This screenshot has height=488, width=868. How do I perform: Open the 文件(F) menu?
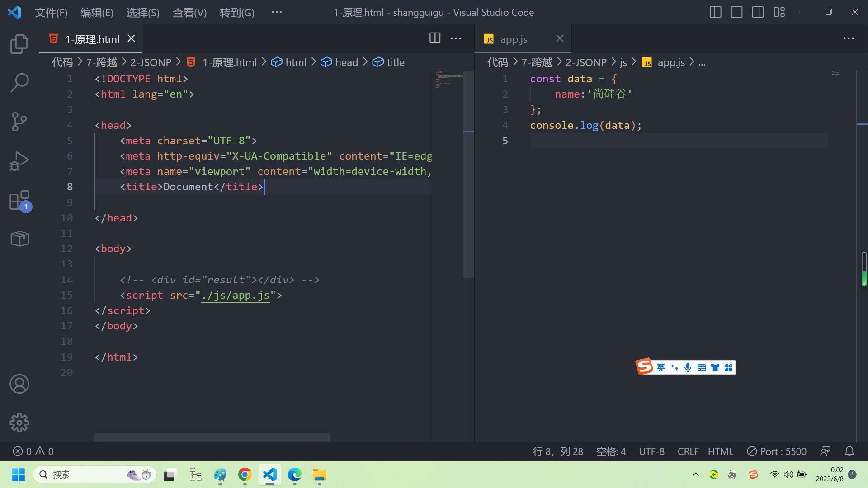tap(51, 13)
